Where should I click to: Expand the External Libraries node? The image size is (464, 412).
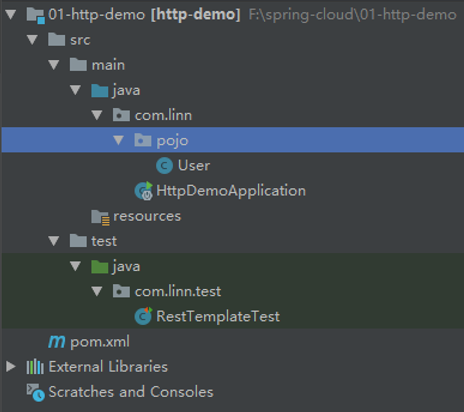pyautogui.click(x=11, y=367)
